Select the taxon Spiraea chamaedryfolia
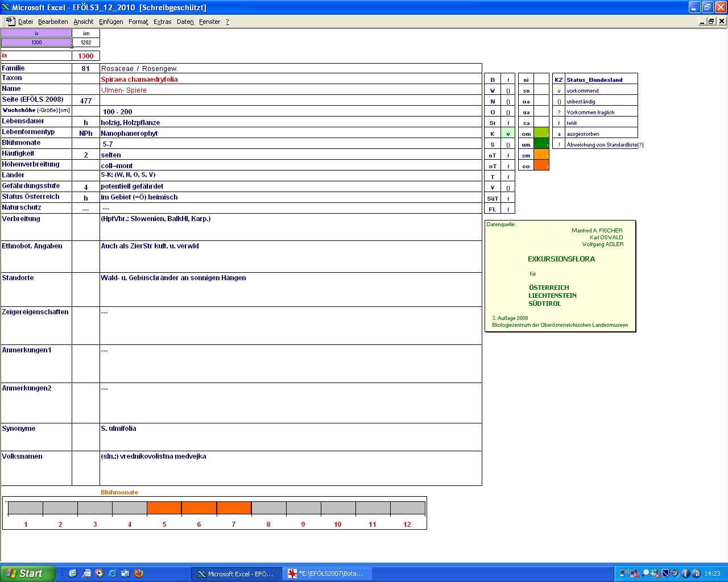728x582 pixels. pos(139,79)
